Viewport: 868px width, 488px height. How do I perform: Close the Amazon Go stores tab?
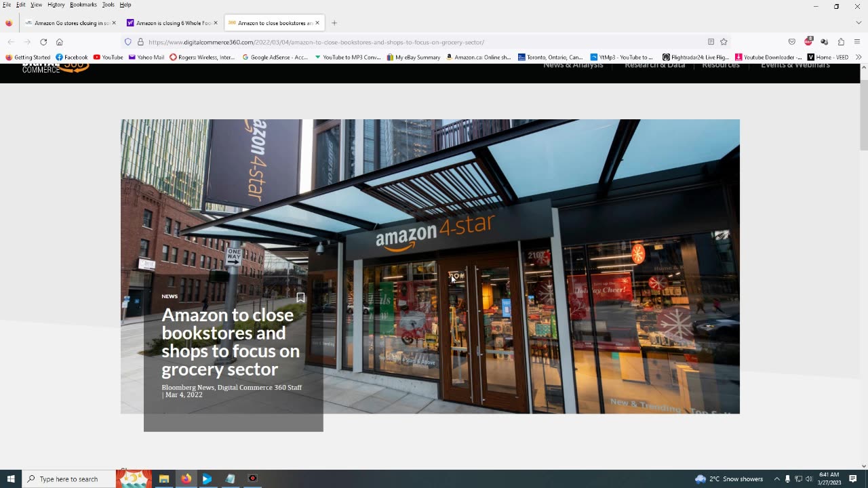[x=114, y=23]
